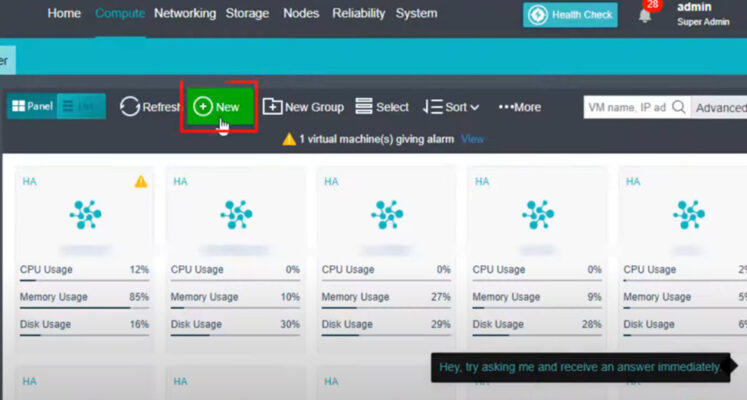View the virtual machine alarm details
Screen dimensions: 747x400
click(x=472, y=139)
